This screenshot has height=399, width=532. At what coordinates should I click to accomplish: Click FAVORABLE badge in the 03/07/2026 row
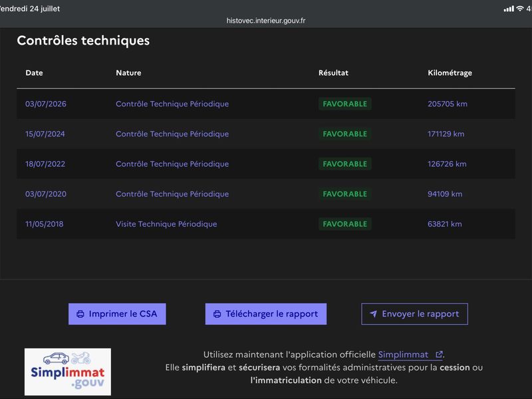(344, 104)
